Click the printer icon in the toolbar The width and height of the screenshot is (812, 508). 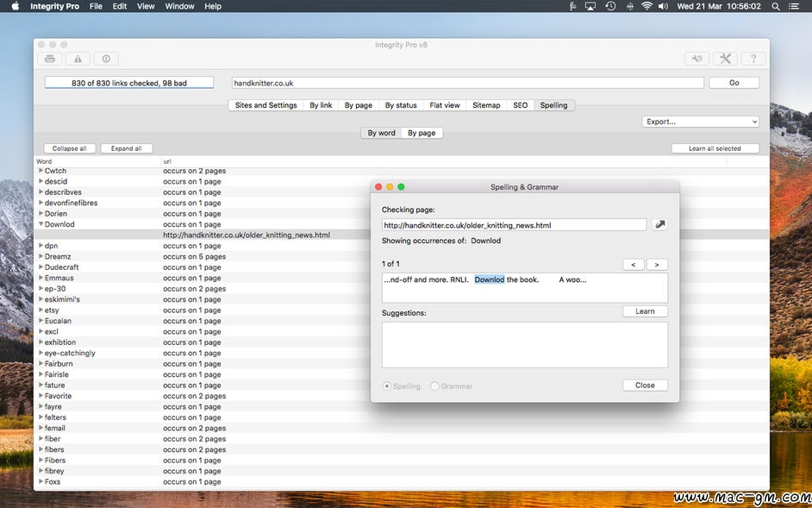click(x=50, y=59)
